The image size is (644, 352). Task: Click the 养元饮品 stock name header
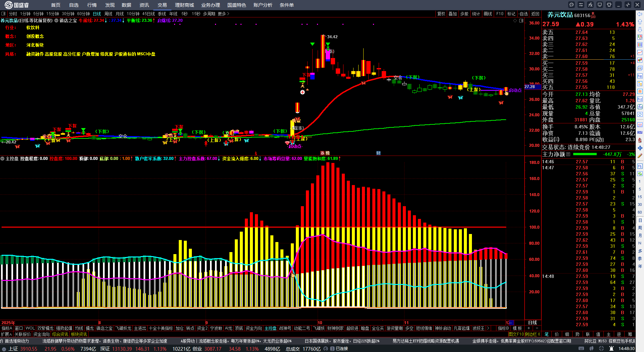coord(560,15)
